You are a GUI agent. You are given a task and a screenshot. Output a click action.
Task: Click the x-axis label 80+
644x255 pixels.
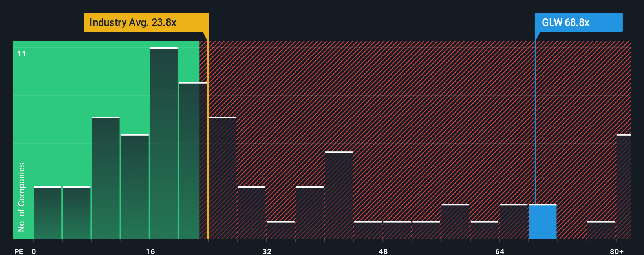pyautogui.click(x=617, y=251)
